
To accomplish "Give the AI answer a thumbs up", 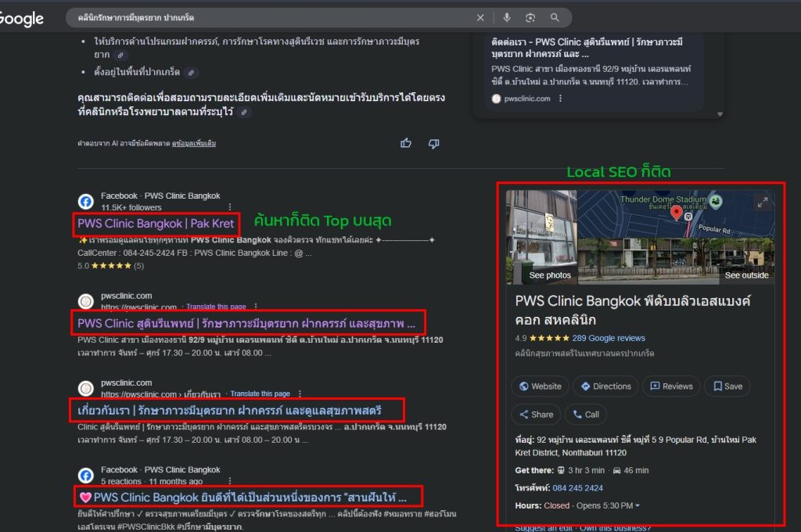I will 406,143.
